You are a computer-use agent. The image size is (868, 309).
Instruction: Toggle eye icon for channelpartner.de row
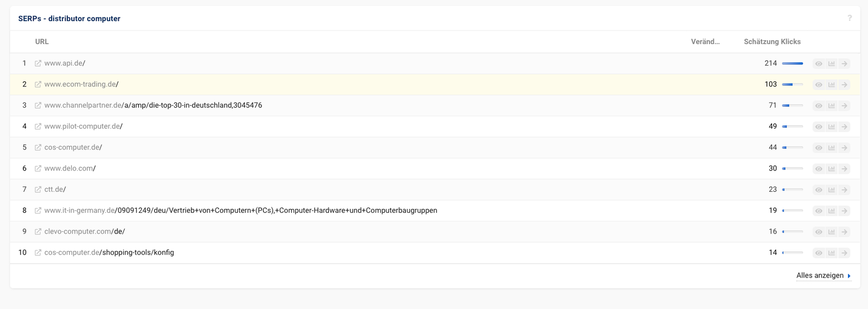[819, 105]
